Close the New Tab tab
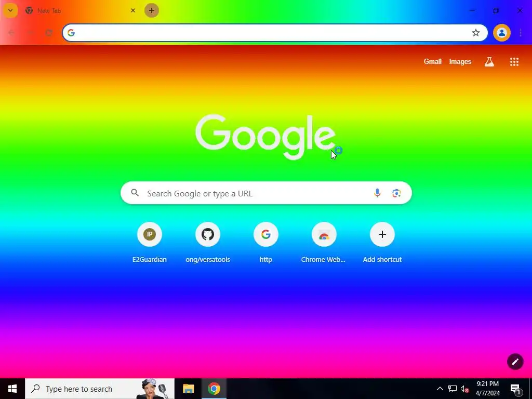Image resolution: width=532 pixels, height=399 pixels. tap(132, 10)
